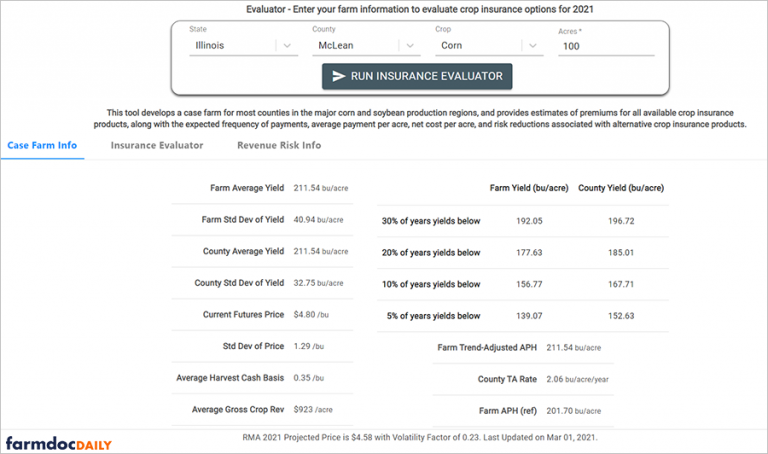The image size is (768, 454).
Task: Switch to Revenue Risk Info tab
Action: point(279,145)
